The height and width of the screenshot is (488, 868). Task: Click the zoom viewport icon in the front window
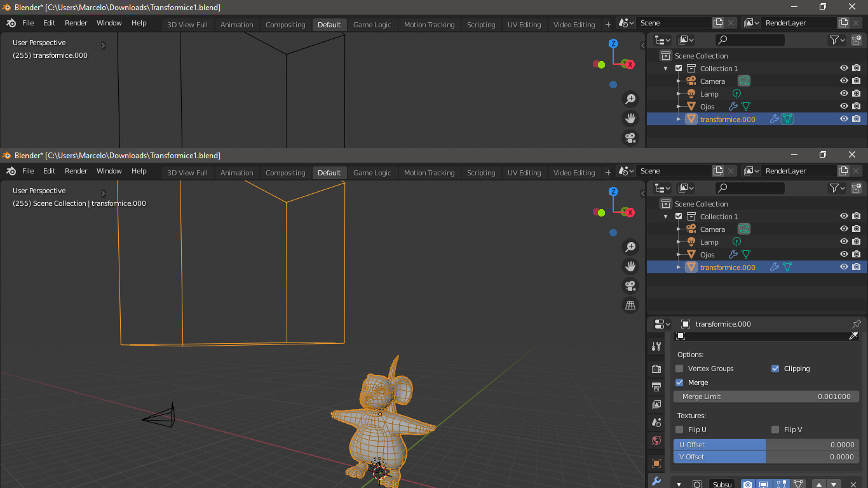[630, 247]
